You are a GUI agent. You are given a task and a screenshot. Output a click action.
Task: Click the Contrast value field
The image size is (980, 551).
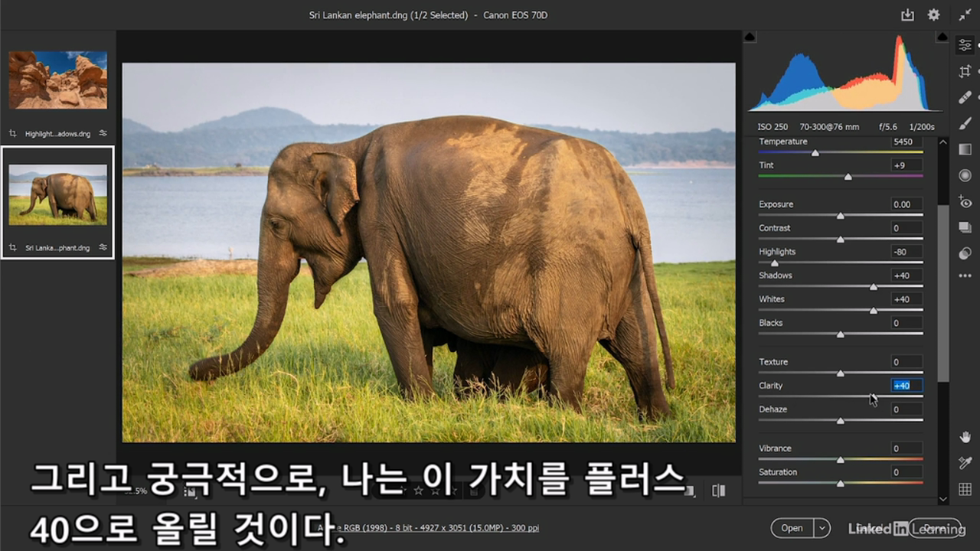pyautogui.click(x=906, y=228)
